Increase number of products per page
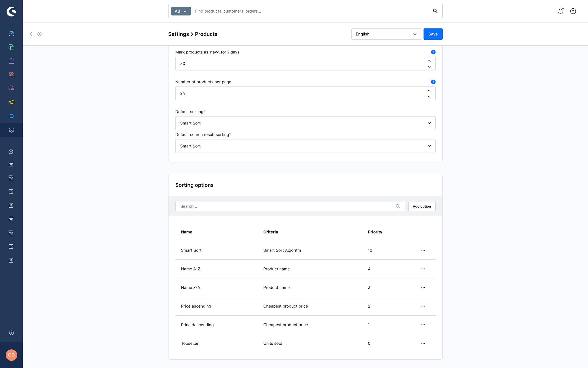This screenshot has width=588, height=368. [429, 91]
